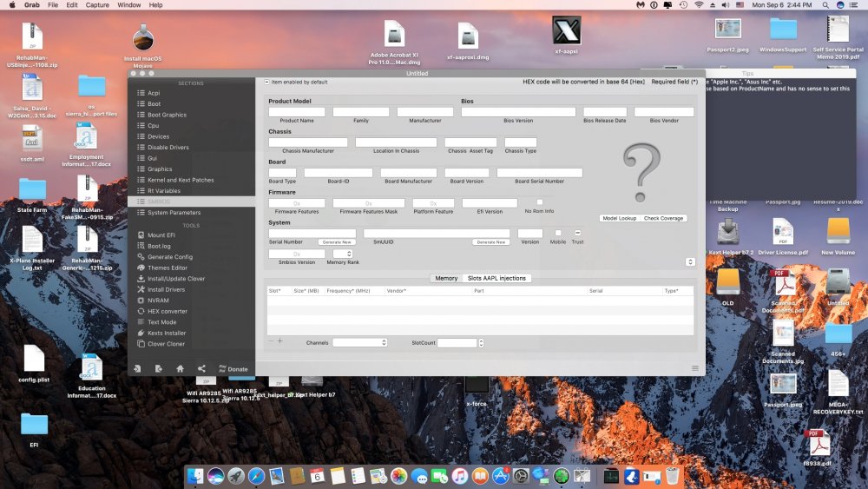
Task: Click the Chassis Manufacturer field
Action: (x=308, y=142)
